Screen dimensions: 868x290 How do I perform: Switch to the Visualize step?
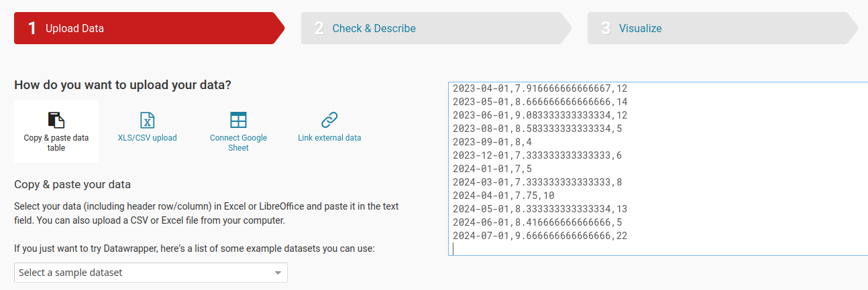(640, 28)
